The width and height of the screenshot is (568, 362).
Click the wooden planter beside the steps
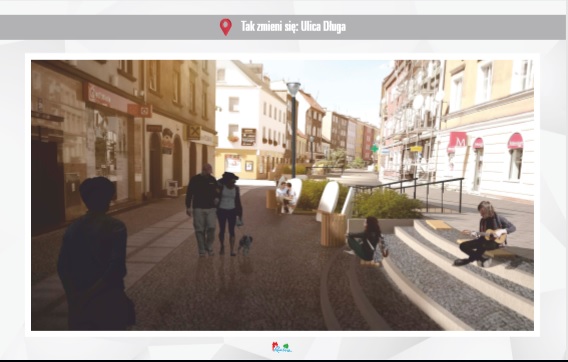click(x=333, y=230)
